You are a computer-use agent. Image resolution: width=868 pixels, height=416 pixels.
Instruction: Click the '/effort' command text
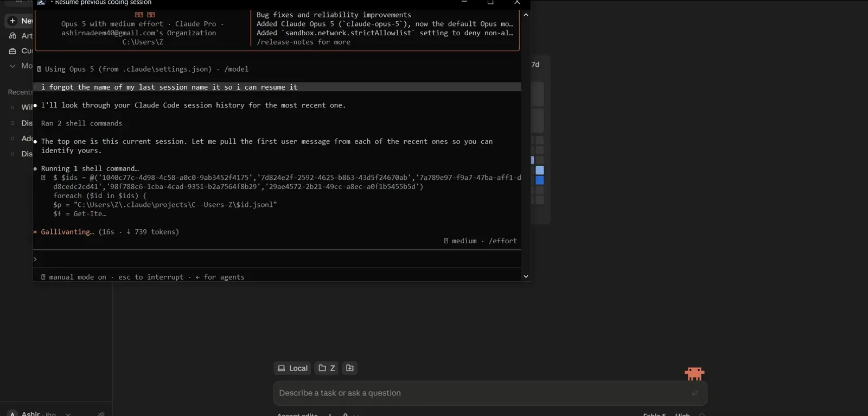coord(503,241)
